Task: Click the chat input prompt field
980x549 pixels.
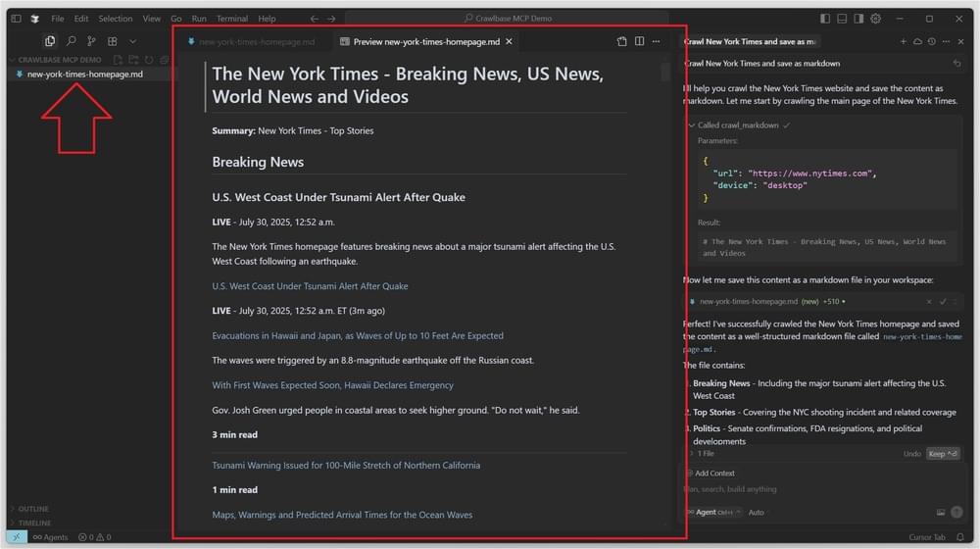Action: click(x=804, y=489)
